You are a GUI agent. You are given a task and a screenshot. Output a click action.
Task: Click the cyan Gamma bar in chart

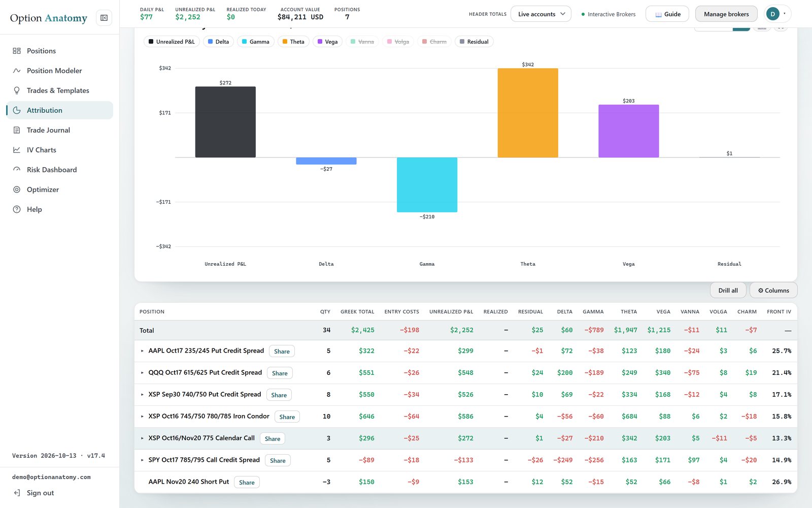click(x=427, y=185)
